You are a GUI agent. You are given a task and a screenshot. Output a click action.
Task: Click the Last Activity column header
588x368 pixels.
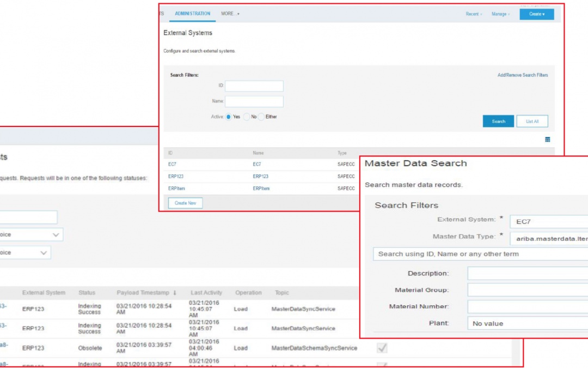[x=206, y=293]
